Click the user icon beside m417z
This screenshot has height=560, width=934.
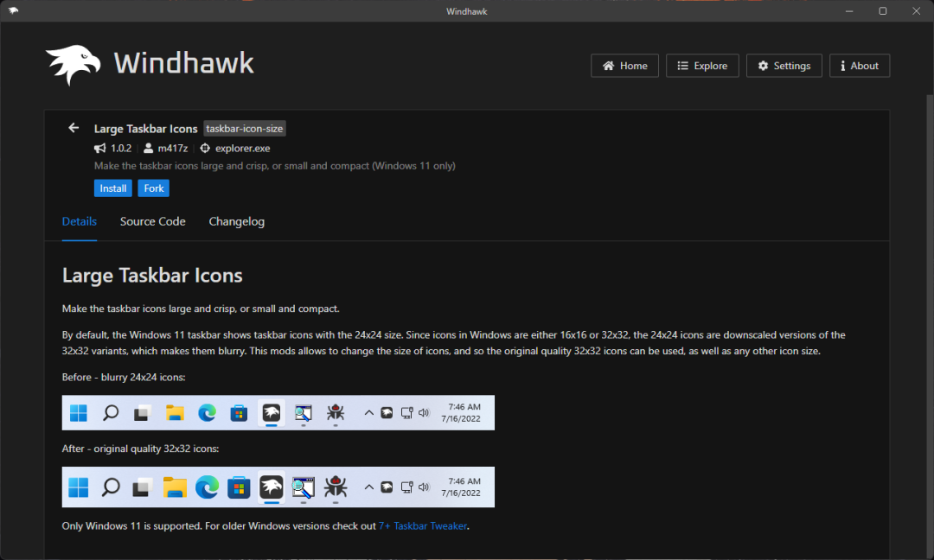(x=149, y=148)
